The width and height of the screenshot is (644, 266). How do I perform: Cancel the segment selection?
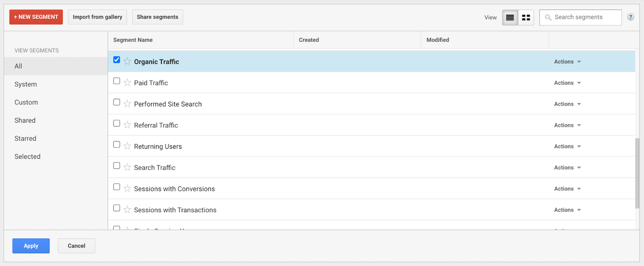point(76,246)
